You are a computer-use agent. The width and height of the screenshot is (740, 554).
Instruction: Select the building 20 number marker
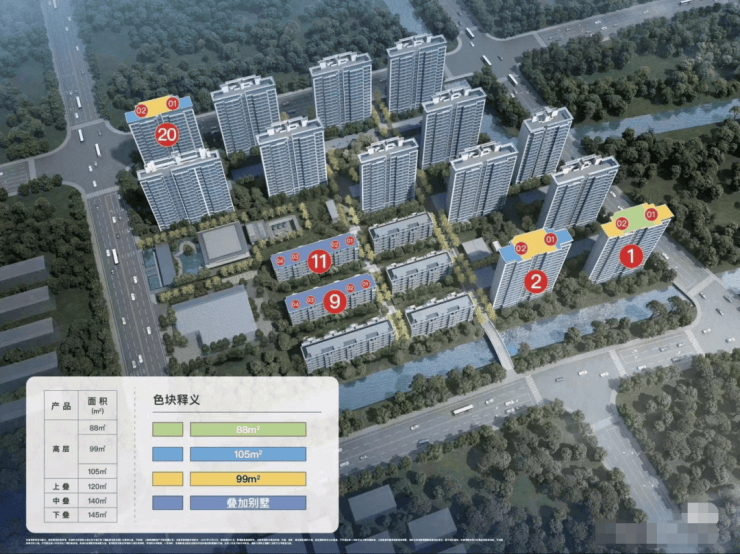(167, 135)
